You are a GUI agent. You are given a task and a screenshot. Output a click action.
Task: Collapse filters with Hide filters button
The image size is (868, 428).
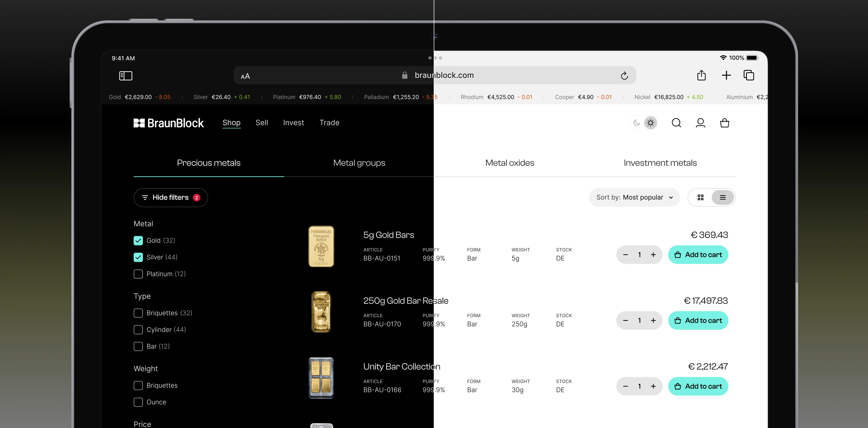(170, 197)
